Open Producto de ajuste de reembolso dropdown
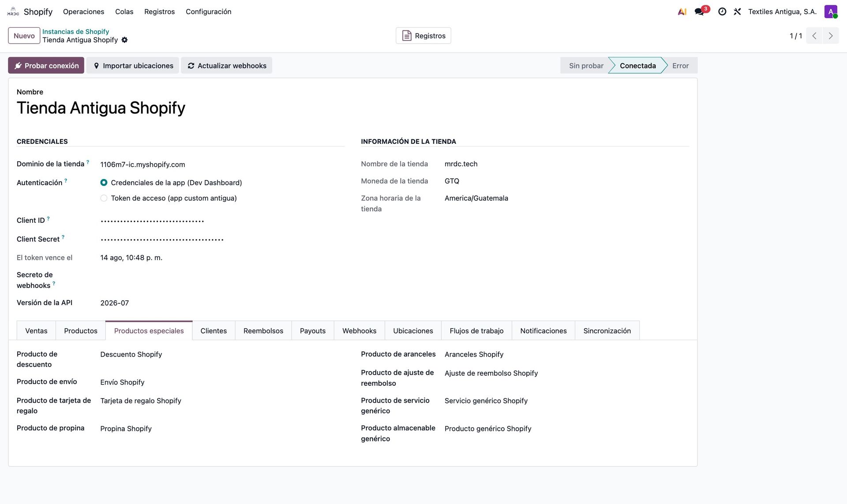847x504 pixels. [x=567, y=373]
